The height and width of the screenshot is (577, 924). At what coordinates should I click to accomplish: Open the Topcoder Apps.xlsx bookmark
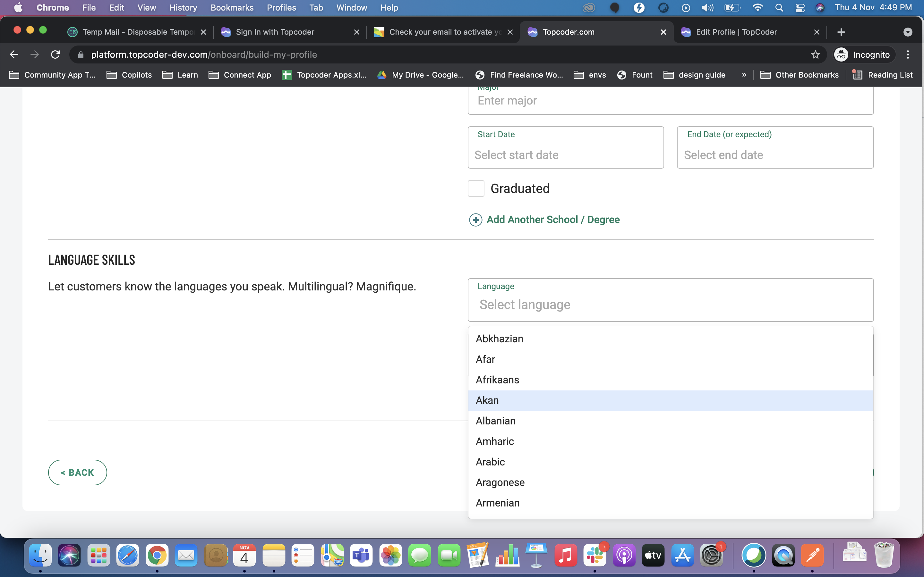324,75
